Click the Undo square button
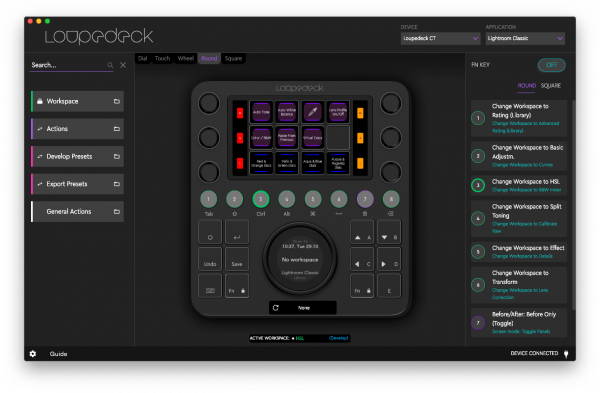 (x=210, y=259)
